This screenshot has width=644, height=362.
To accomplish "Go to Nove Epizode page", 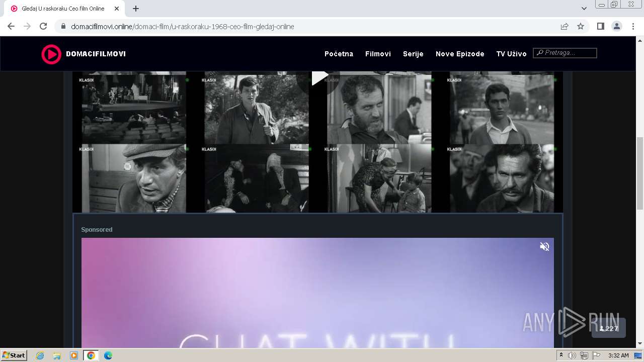I will [460, 54].
